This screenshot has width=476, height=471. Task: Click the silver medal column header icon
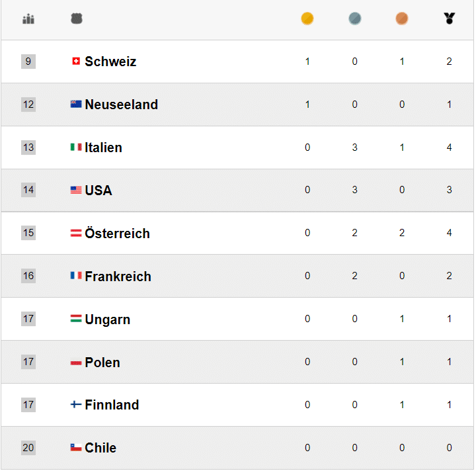(x=355, y=19)
